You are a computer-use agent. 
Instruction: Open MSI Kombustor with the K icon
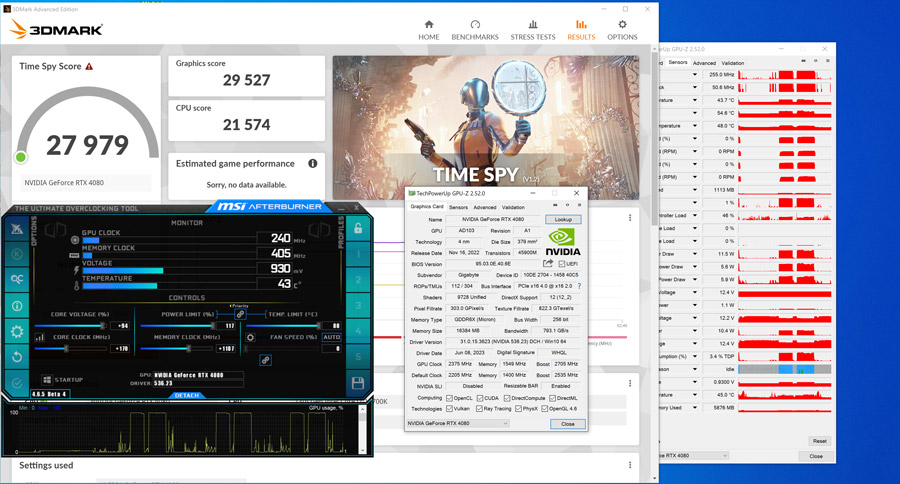[17, 254]
